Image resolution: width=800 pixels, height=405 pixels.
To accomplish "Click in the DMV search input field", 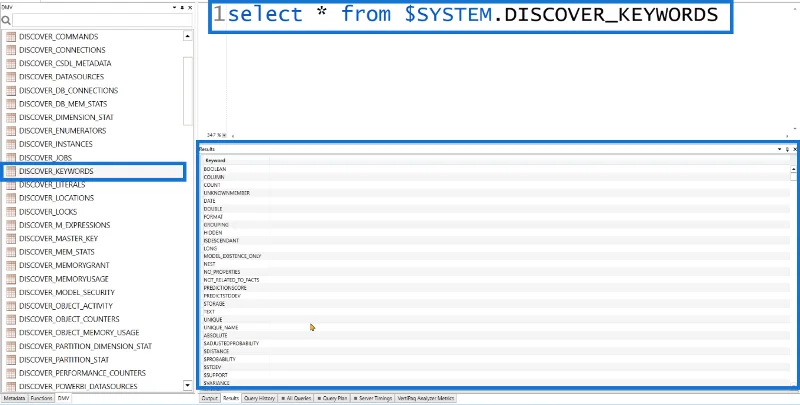I will point(102,20).
